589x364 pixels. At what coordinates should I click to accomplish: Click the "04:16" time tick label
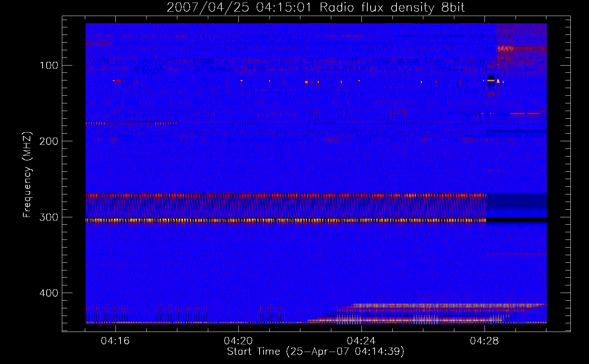click(x=115, y=341)
